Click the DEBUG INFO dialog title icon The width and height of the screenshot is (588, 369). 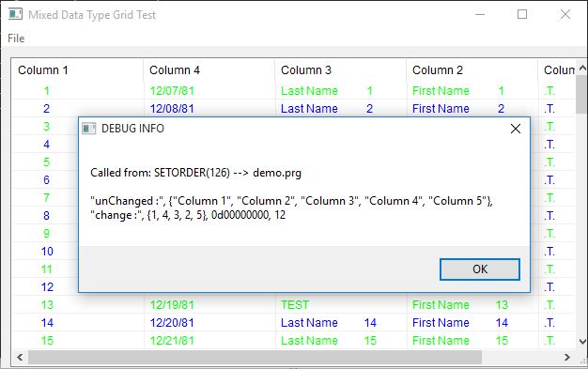(89, 129)
